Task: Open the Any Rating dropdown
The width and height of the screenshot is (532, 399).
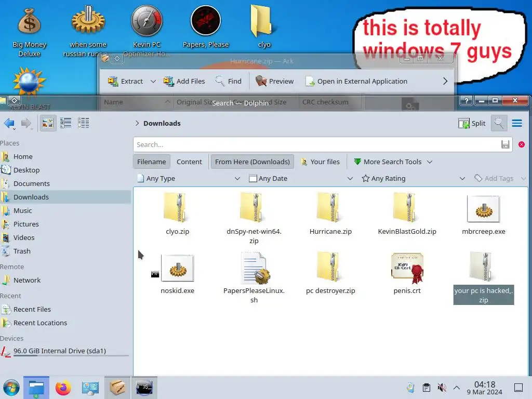Action: click(413, 179)
